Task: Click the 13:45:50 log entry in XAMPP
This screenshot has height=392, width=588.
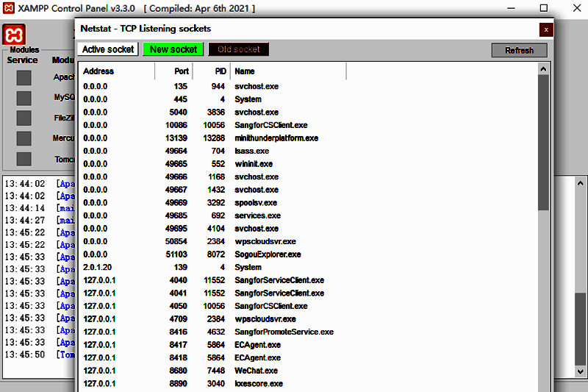Action: tap(39, 354)
